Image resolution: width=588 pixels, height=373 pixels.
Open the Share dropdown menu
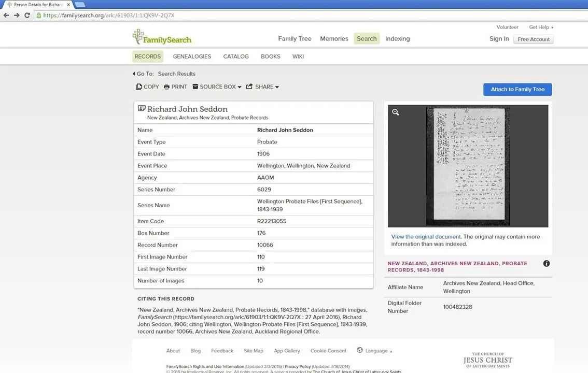[x=276, y=87]
